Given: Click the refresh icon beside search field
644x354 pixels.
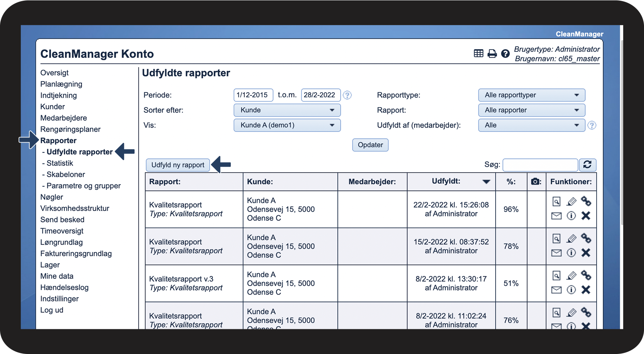Looking at the screenshot, I should click(x=587, y=165).
